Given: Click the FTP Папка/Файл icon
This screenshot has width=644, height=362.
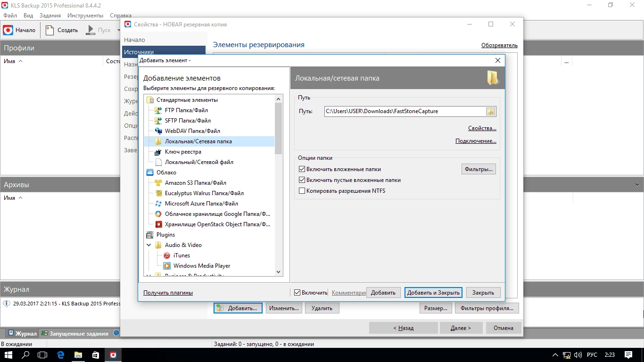Looking at the screenshot, I should 158,110.
